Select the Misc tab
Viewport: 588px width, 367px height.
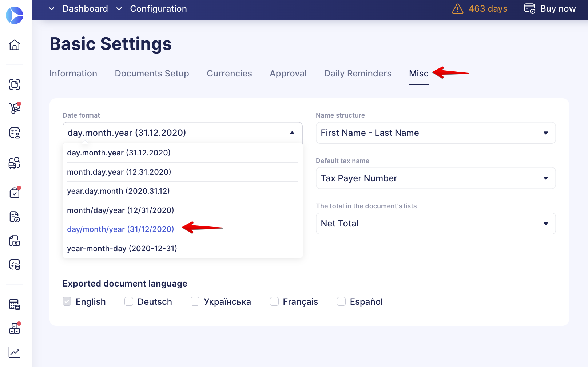[x=419, y=74]
